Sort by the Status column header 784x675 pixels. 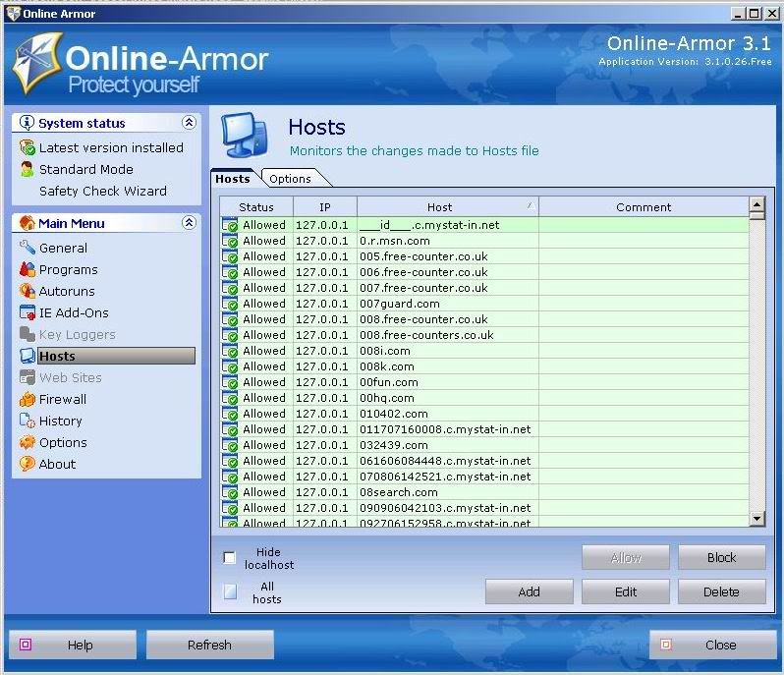tap(256, 207)
